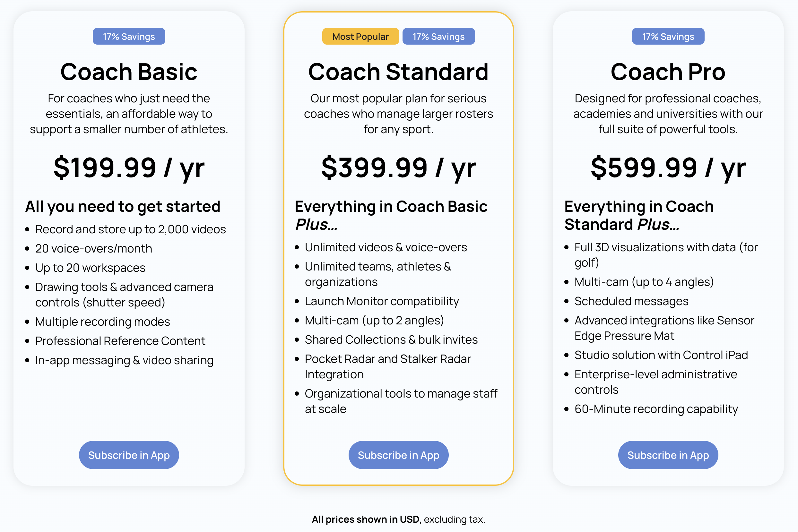This screenshot has height=532, width=798.
Task: Click the 17% Savings badge on Coach Pro
Action: click(x=668, y=36)
